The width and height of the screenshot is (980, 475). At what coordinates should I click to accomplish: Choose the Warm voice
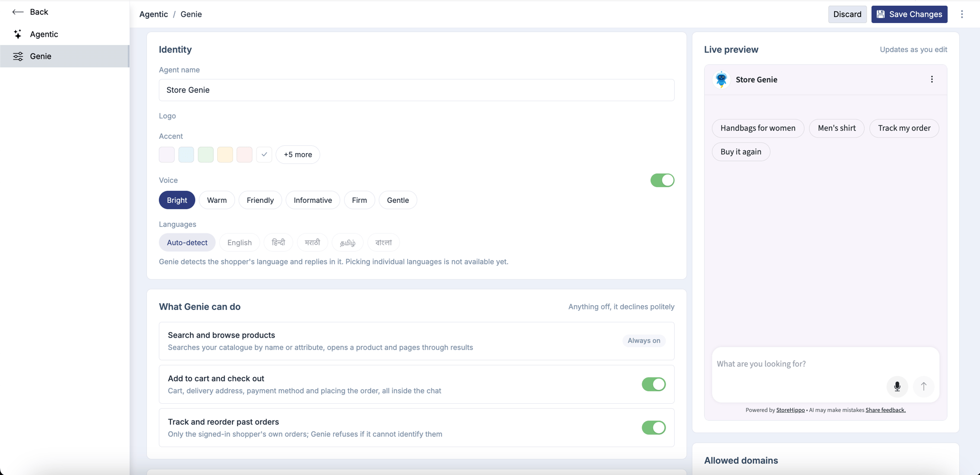(217, 200)
